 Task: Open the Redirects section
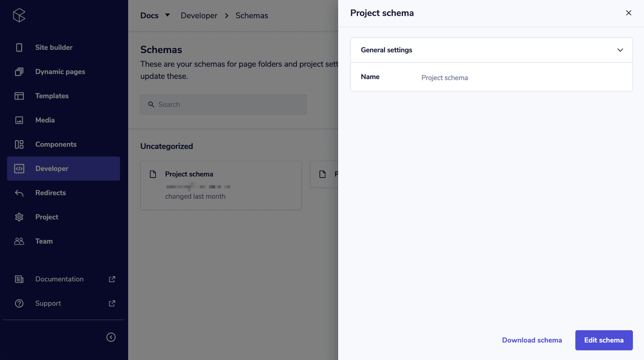click(x=50, y=193)
